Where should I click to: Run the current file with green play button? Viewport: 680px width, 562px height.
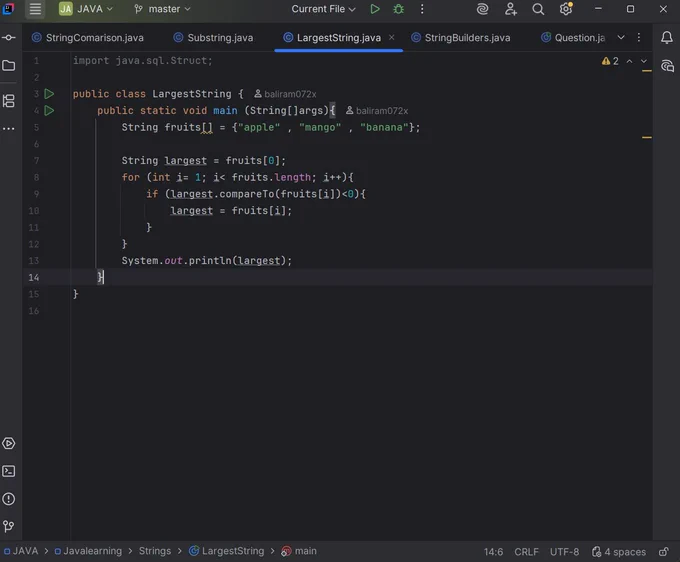click(x=375, y=9)
